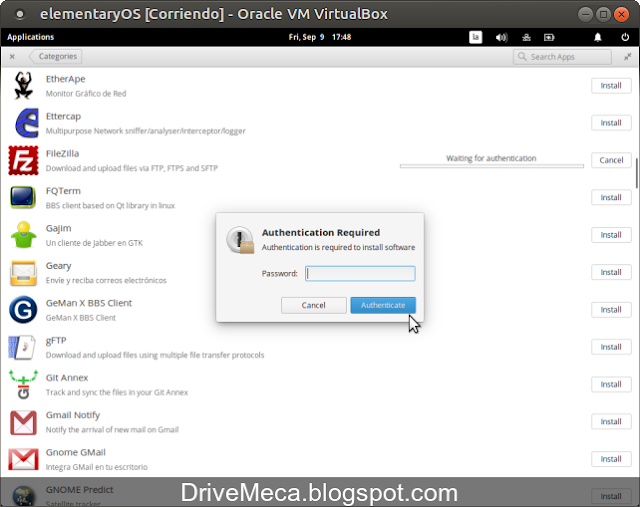The image size is (640, 507).
Task: Install GeMan X BBS Client
Action: click(x=611, y=310)
